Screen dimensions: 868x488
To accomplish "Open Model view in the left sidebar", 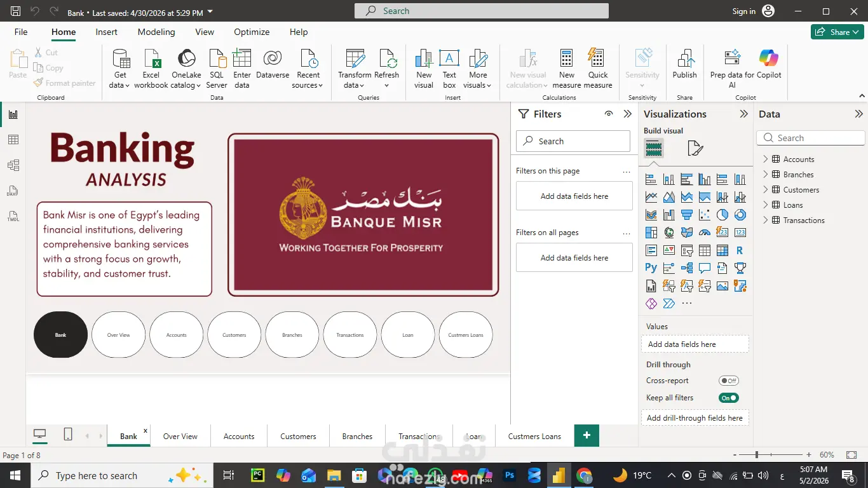I will (x=13, y=165).
